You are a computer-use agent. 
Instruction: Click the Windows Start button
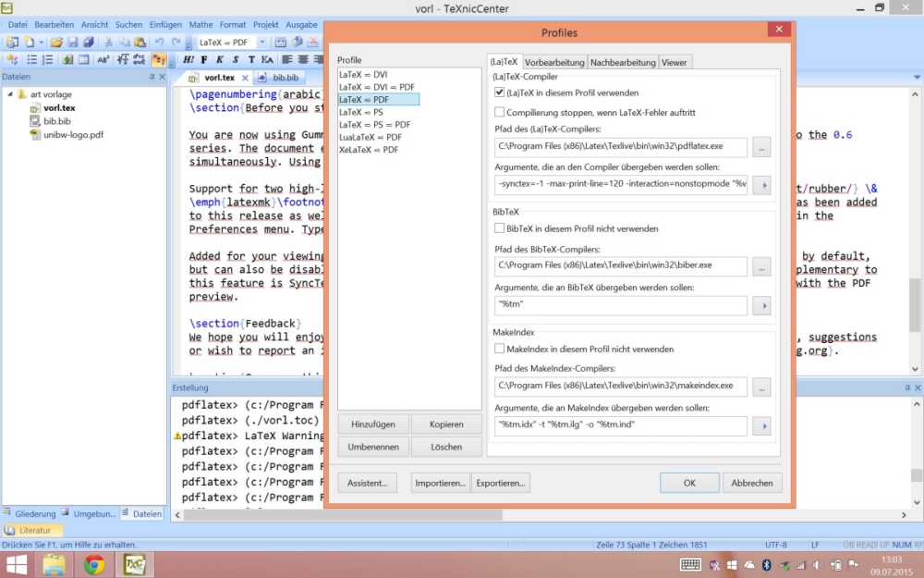(17, 564)
